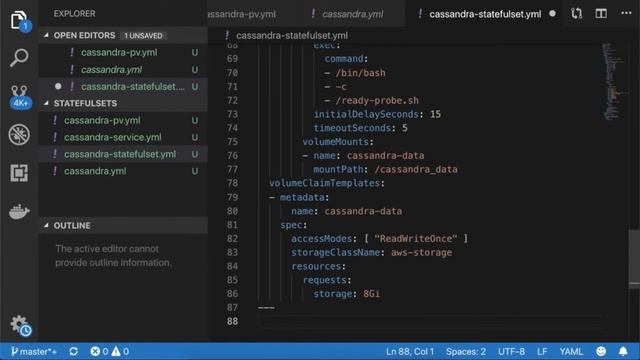The image size is (640, 360).
Task: Open the errors and warnings counter
Action: point(110,351)
